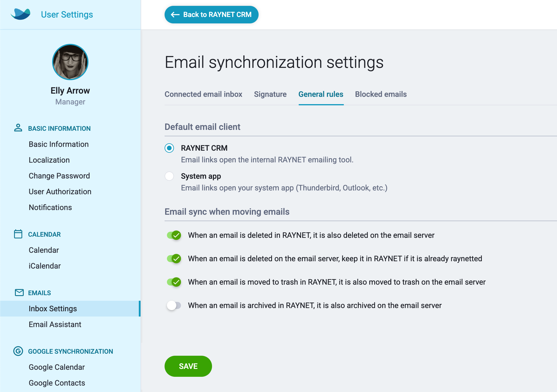Click the RAYNET CRM option label

click(x=204, y=148)
